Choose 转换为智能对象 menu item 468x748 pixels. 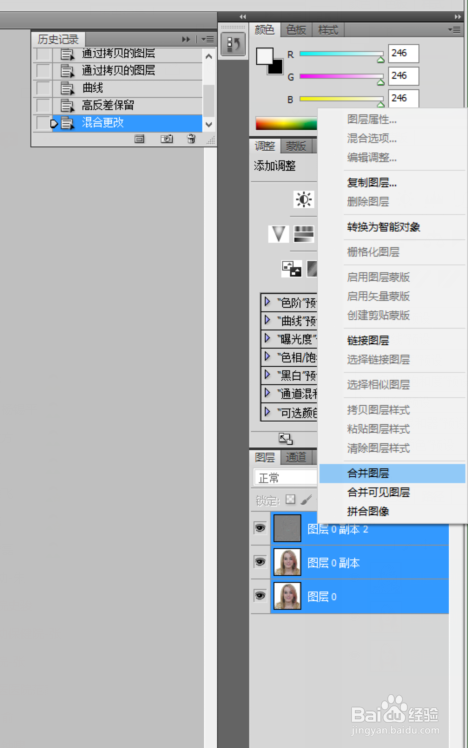pyautogui.click(x=392, y=227)
